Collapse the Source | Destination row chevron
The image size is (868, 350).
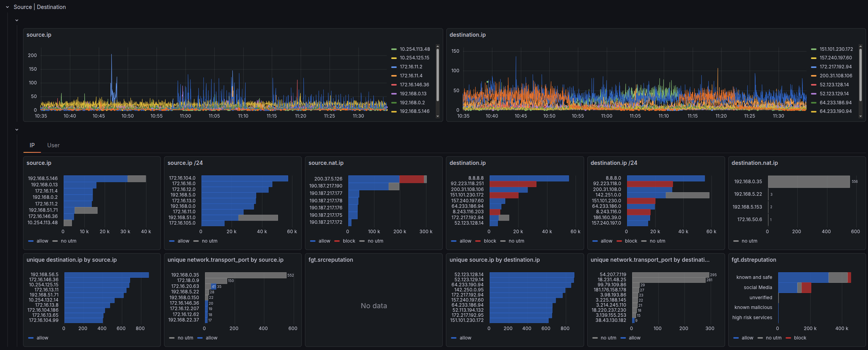click(7, 7)
